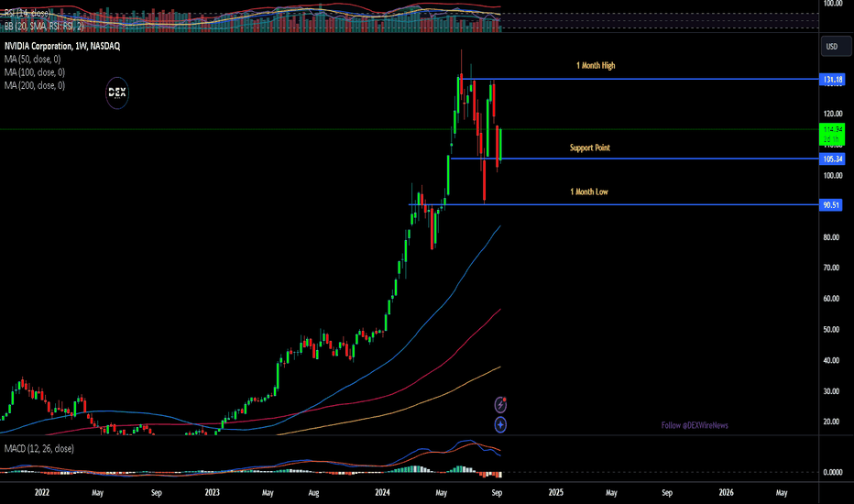Click the NVIDIA Corporation symbol title

click(62, 47)
